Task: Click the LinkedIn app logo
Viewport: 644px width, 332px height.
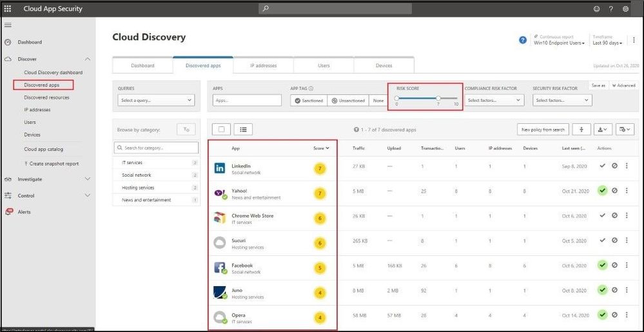Action: [220, 168]
